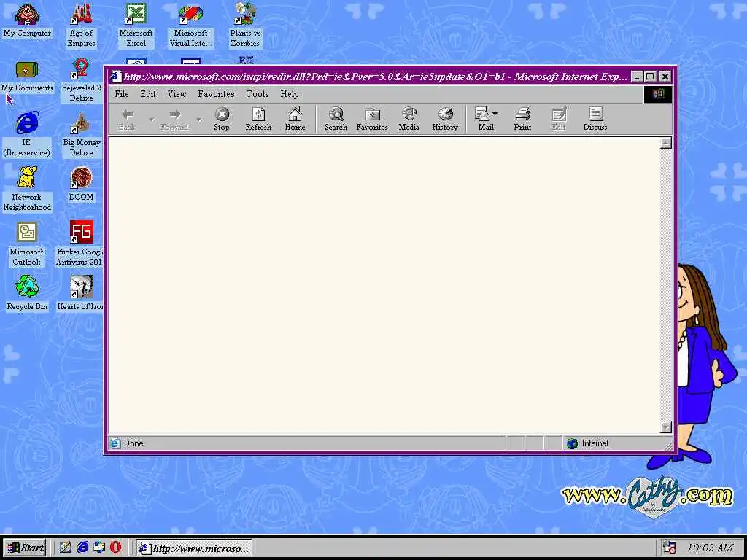The width and height of the screenshot is (747, 560).
Task: Open the Media pane
Action: 409,119
